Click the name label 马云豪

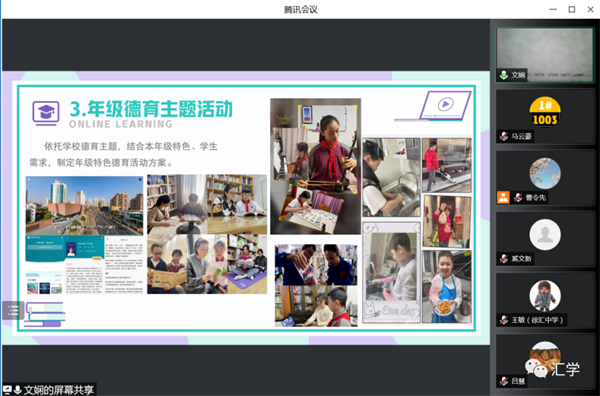tap(522, 136)
